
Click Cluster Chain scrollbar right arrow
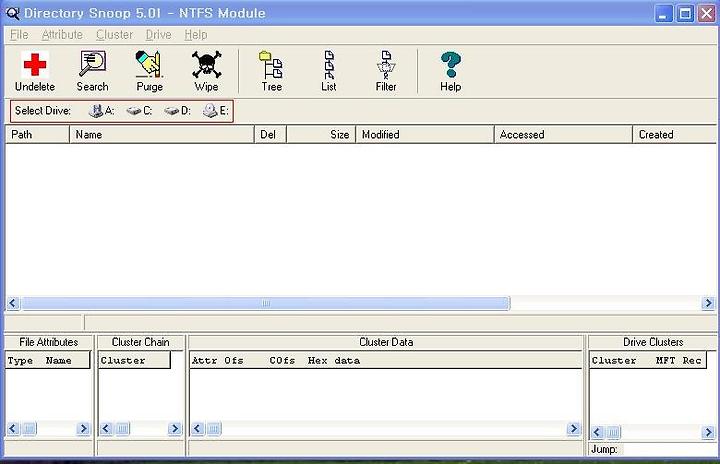pos(174,429)
